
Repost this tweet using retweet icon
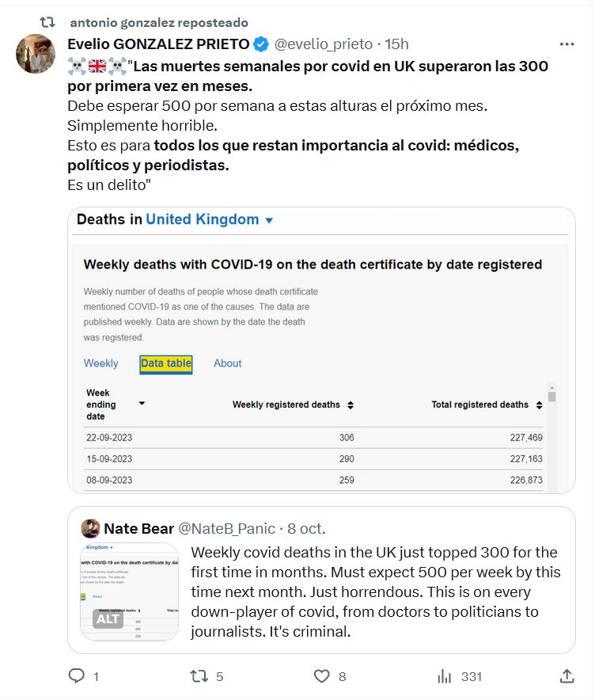(199, 676)
